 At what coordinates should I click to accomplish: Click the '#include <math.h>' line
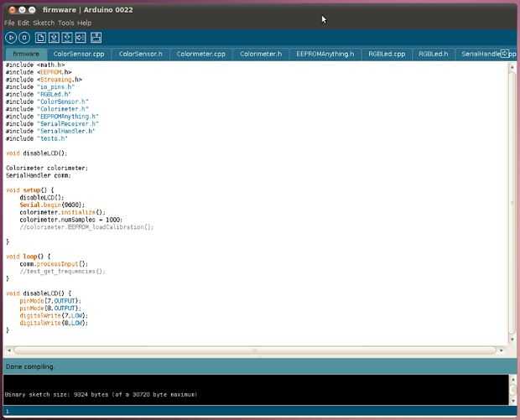pos(35,65)
